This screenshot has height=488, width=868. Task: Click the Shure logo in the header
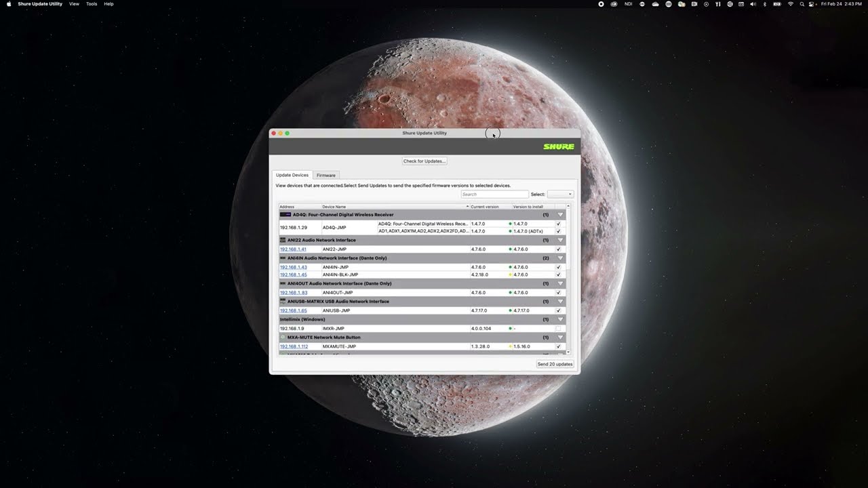click(x=559, y=146)
